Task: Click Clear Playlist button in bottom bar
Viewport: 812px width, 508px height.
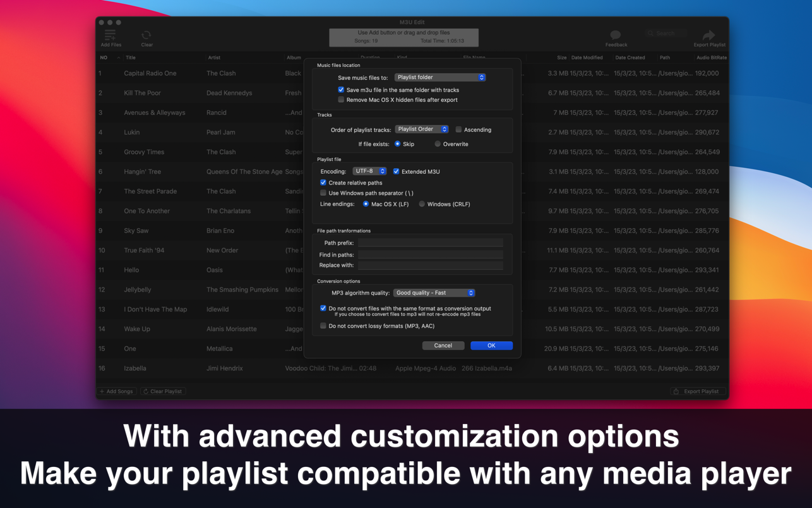Action: (163, 392)
